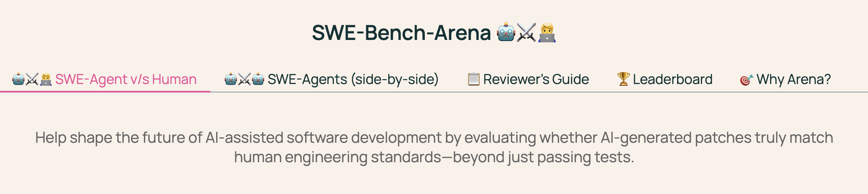Click the person icon on the SWE-Agent v/s Human tab
This screenshot has height=194, width=868.
[x=46, y=79]
